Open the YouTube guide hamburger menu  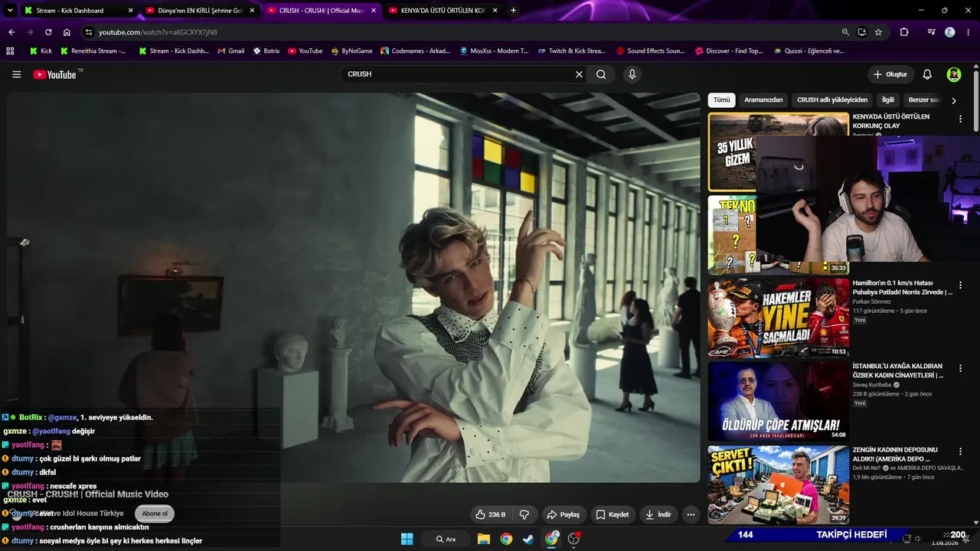click(x=16, y=74)
